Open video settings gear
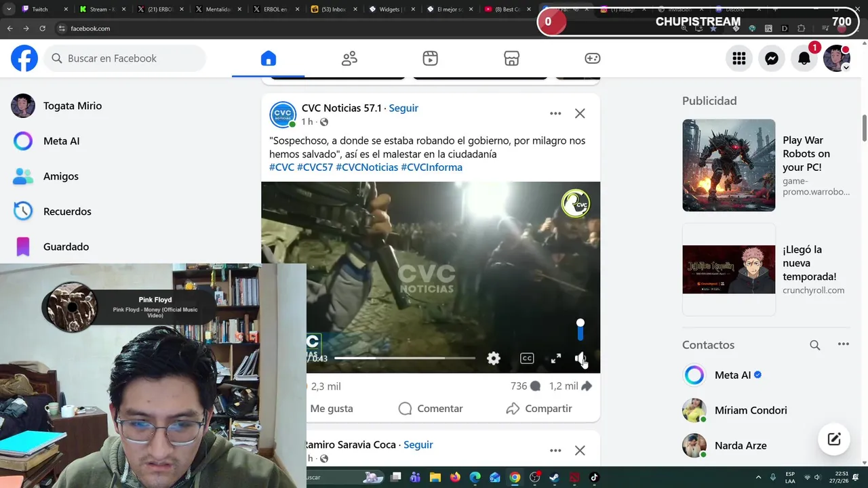Screen dimensions: 868x488 pos(494,359)
